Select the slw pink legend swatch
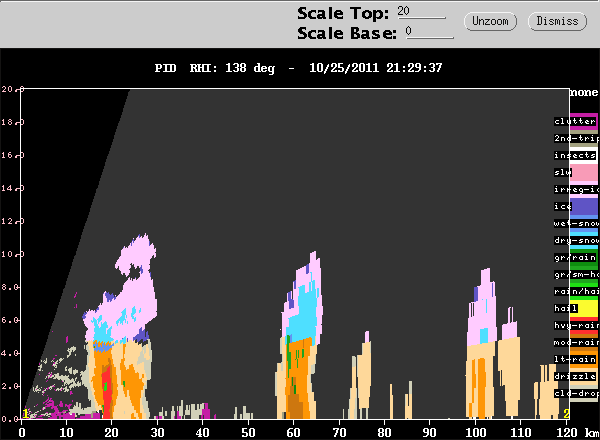Screen dimensions: 600x440 (584, 173)
